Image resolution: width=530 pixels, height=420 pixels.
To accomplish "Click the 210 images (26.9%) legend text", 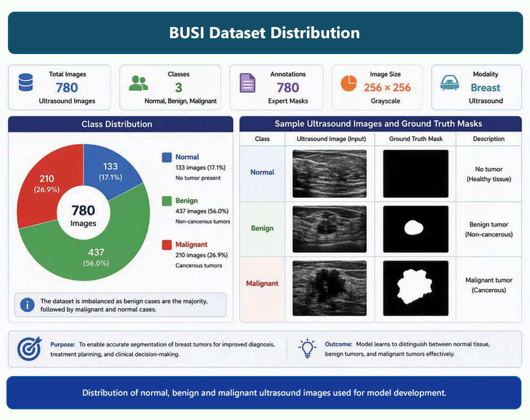I will click(201, 255).
